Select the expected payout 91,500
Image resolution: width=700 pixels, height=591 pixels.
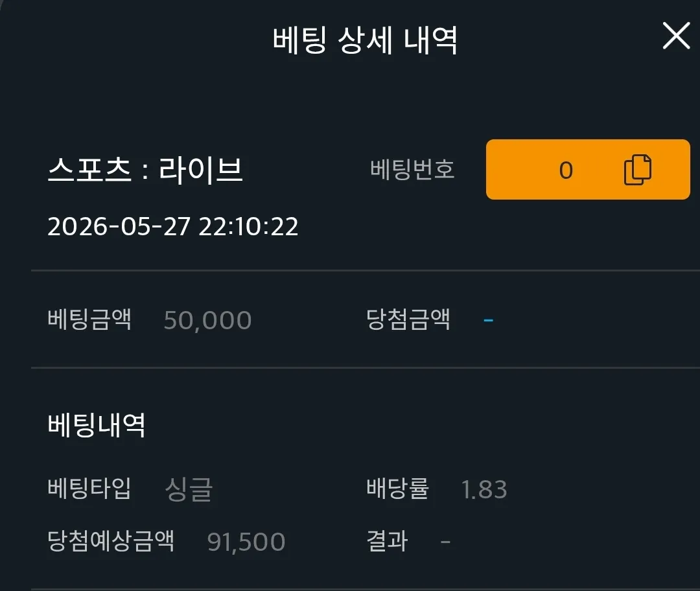246,542
